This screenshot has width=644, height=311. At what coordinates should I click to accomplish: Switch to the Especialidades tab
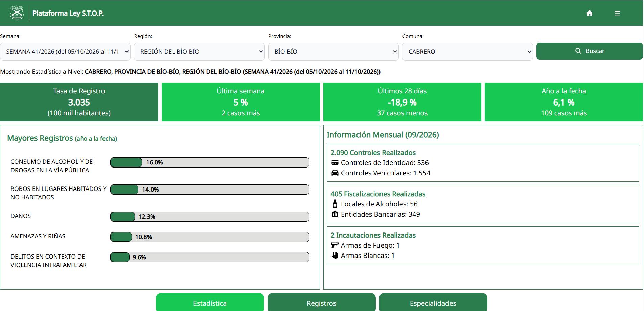coord(433,302)
